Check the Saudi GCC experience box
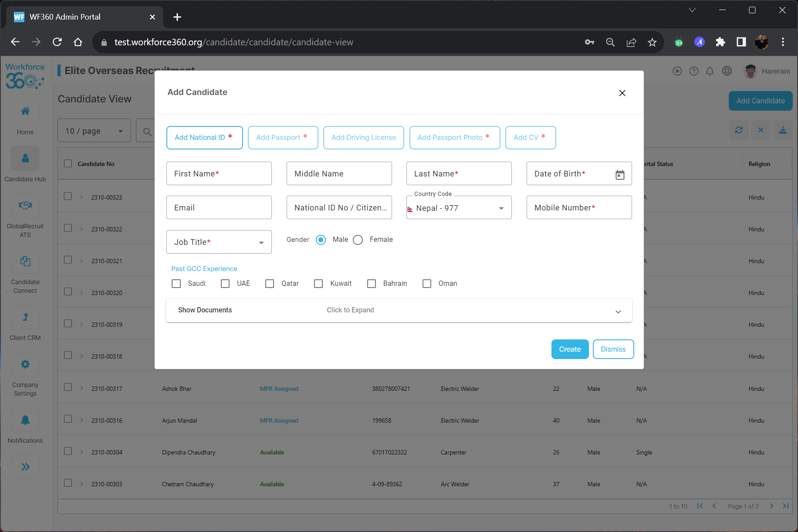Screen dimensions: 798x532 176,284
